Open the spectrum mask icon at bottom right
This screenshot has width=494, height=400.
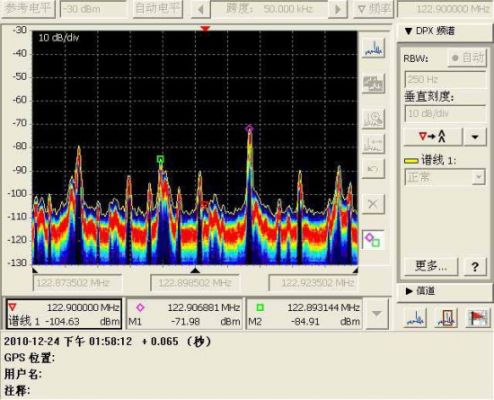coord(447,317)
